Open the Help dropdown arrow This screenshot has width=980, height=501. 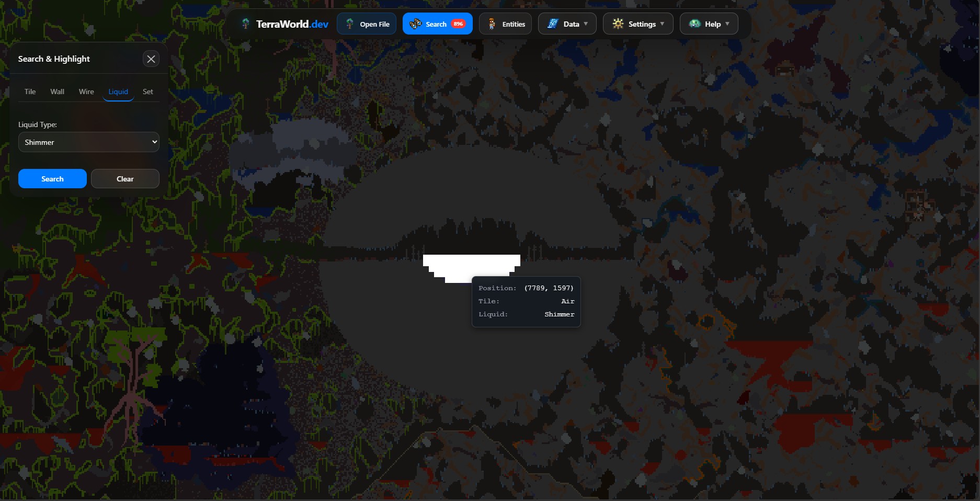(727, 24)
